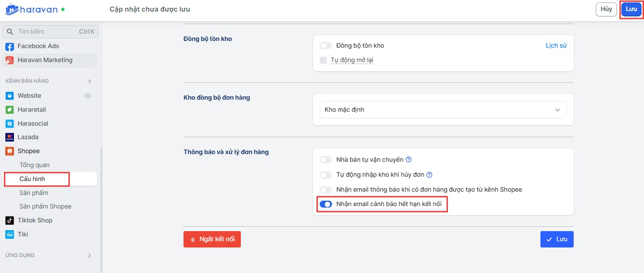Expand the Ứng dụng section arrow
The image size is (644, 273).
89,256
